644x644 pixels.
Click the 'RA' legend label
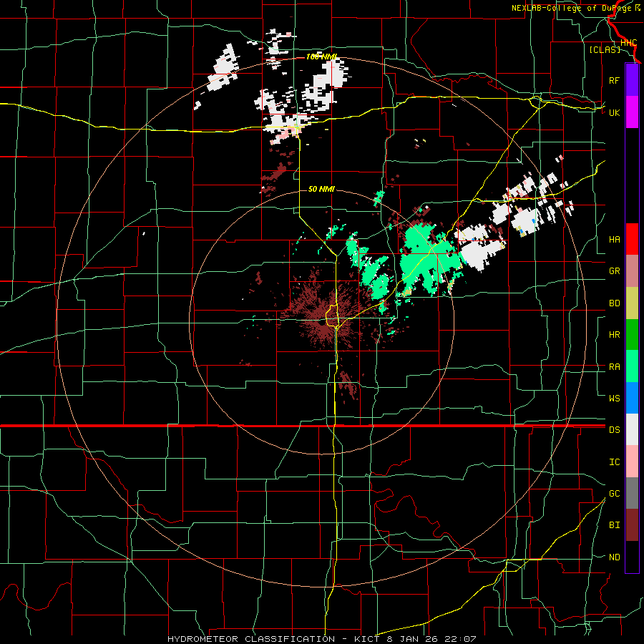[x=614, y=367]
